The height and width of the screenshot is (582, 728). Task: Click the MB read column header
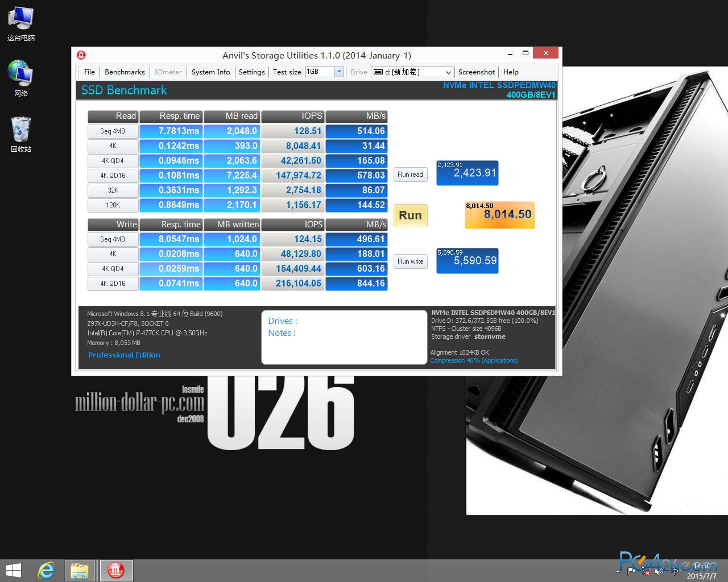click(x=231, y=116)
